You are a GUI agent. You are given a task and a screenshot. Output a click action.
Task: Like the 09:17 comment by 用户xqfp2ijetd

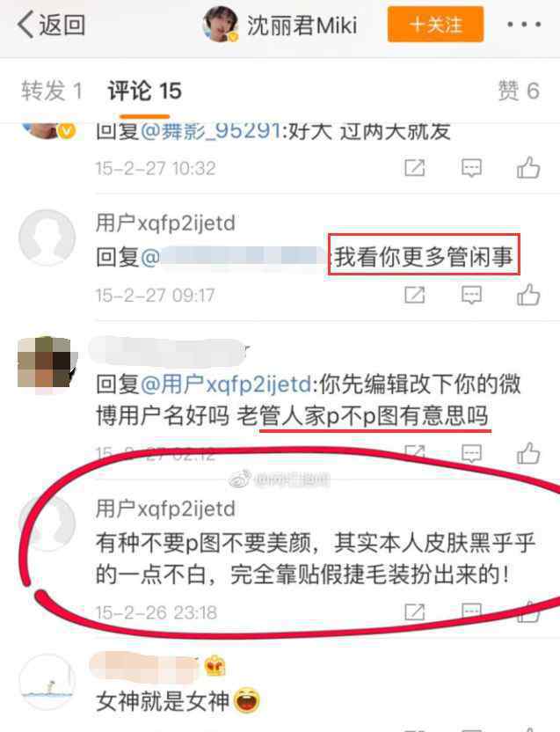[x=528, y=295]
